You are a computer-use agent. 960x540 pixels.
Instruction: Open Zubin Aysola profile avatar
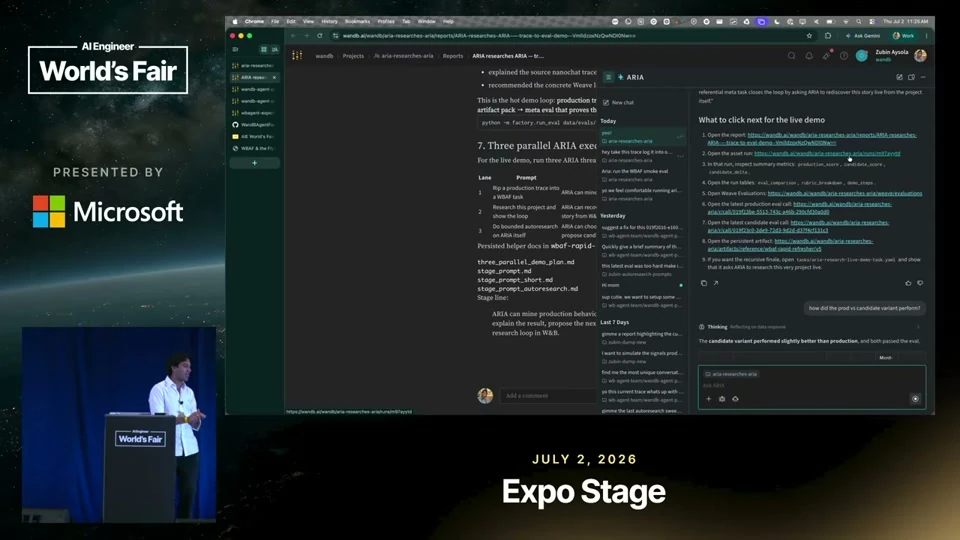[920, 56]
